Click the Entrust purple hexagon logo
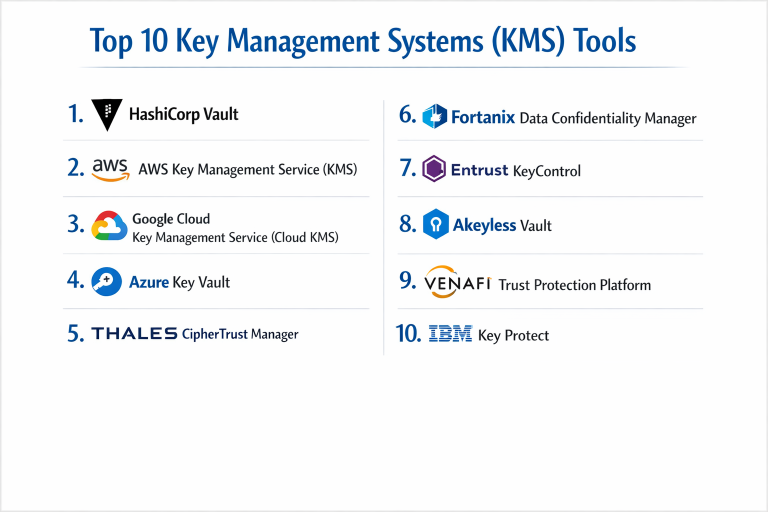The width and height of the screenshot is (768, 512). 434,169
